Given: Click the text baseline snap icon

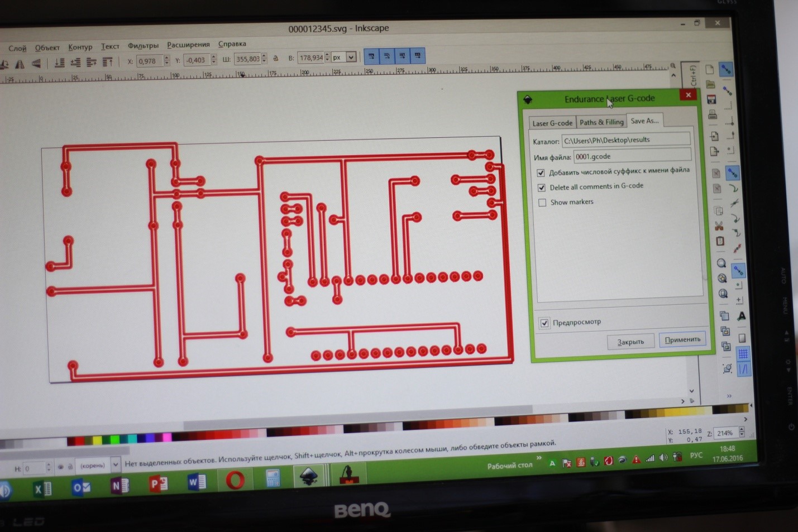Looking at the screenshot, I should click(741, 316).
